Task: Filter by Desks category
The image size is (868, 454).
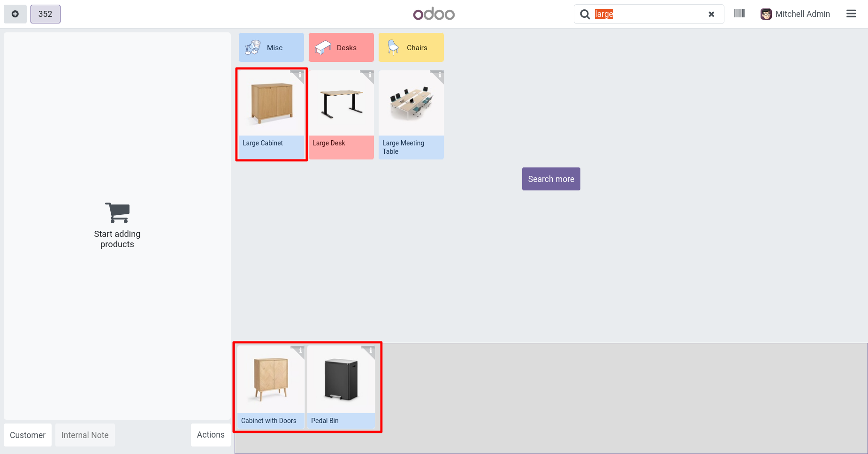Action: tap(341, 47)
